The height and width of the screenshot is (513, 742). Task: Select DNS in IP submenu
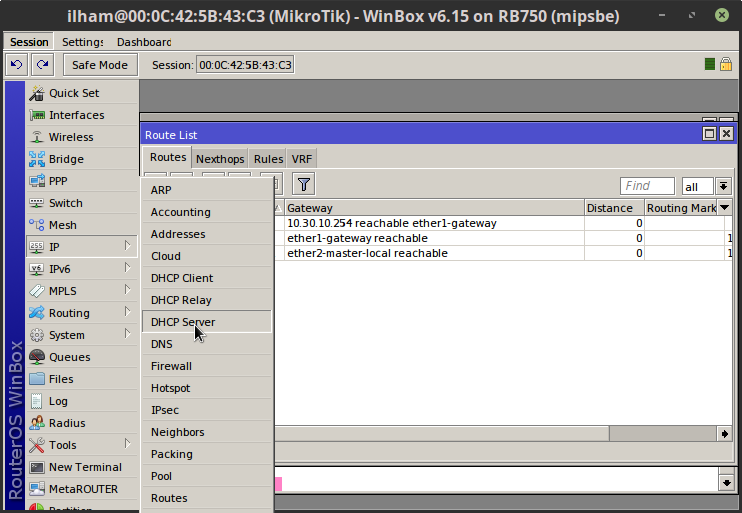207,344
